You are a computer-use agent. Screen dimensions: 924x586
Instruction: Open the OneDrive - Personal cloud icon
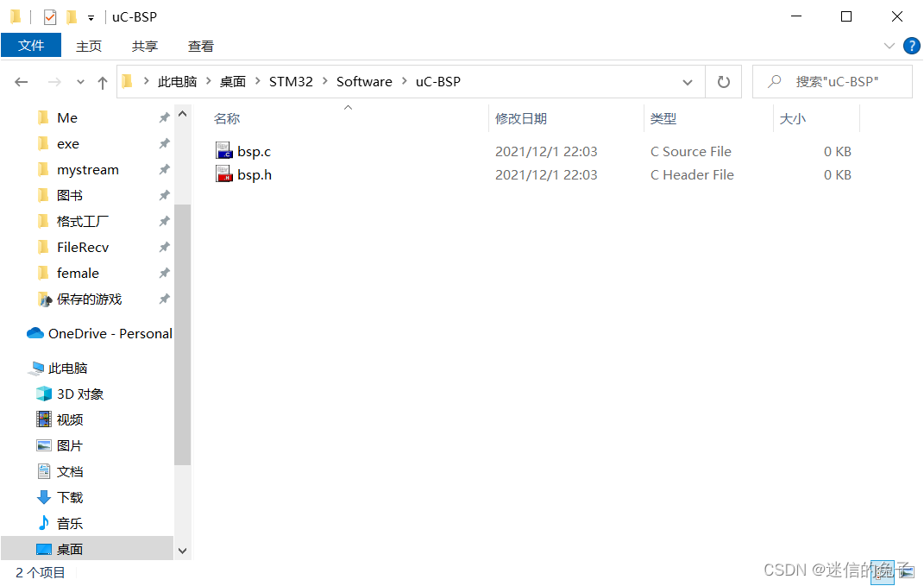click(x=35, y=334)
